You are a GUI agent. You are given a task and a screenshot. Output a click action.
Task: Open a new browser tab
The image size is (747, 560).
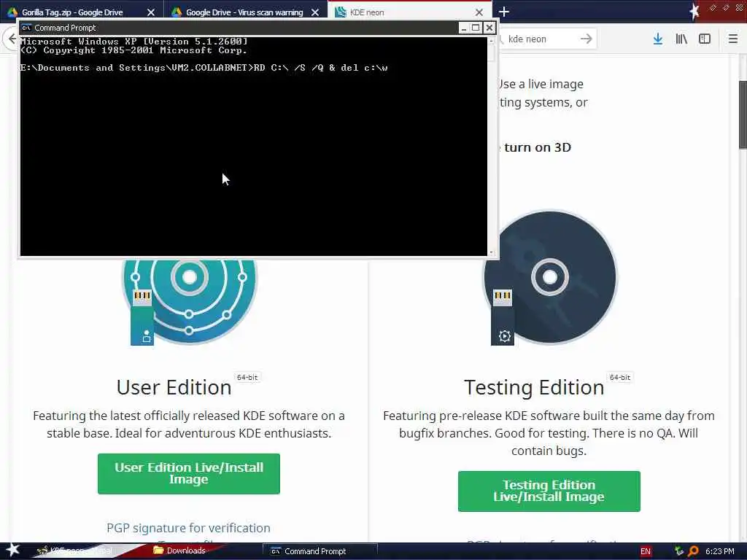tap(504, 12)
